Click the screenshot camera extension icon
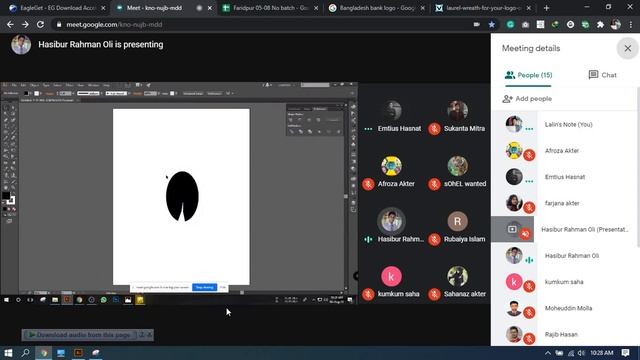The height and width of the screenshot is (360, 640). pyautogui.click(x=525, y=25)
